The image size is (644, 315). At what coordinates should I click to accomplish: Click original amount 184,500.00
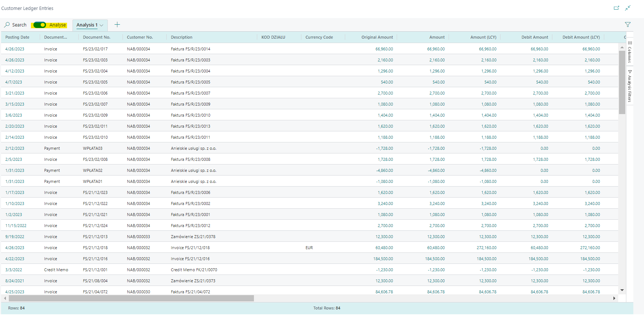(383, 259)
